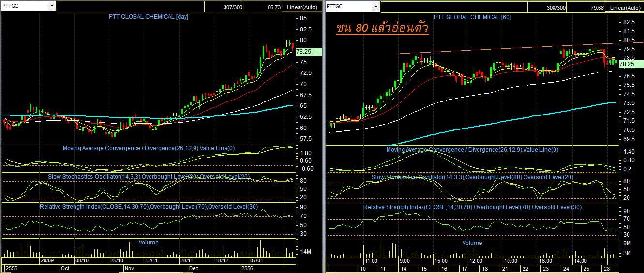Click day number 17 on 60-minute time axis
This screenshot has width=644, height=273.
(x=464, y=268)
